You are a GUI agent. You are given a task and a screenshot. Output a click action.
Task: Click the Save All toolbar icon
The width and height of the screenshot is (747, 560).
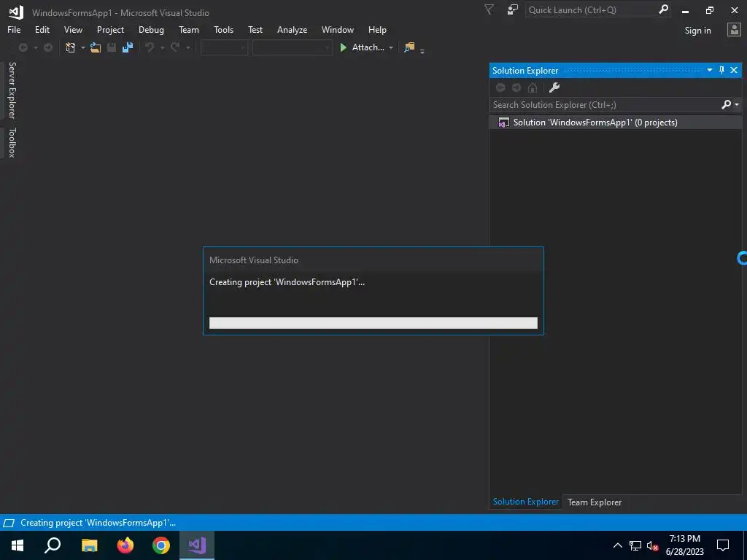128,47
